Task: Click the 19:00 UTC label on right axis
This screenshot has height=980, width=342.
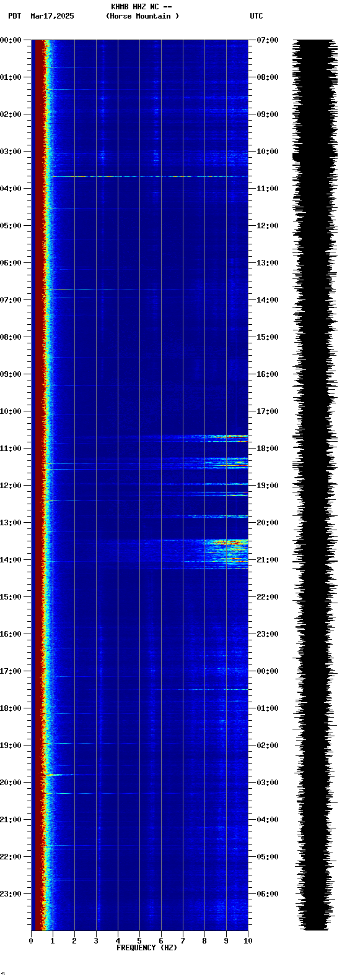Action: [x=268, y=486]
